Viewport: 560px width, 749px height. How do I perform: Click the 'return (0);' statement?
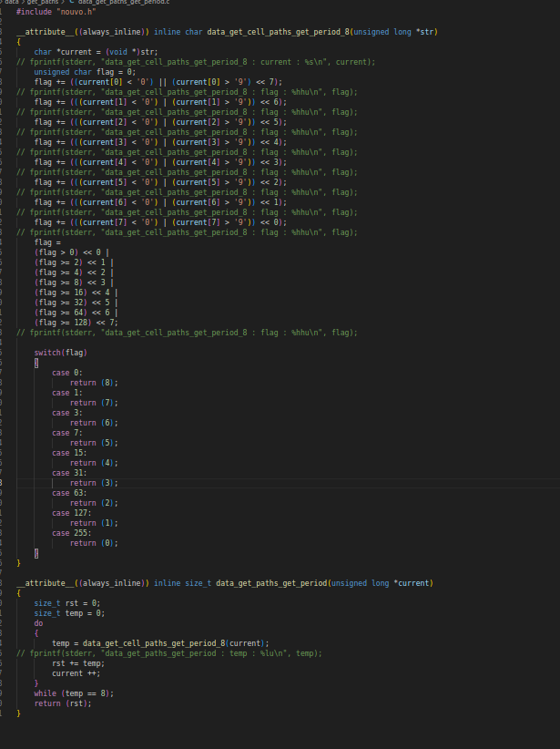click(x=94, y=544)
